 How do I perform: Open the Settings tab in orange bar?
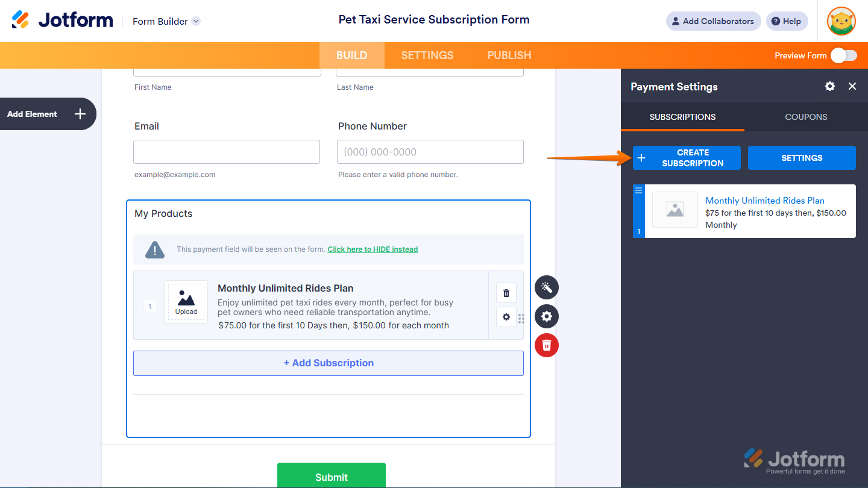[427, 55]
